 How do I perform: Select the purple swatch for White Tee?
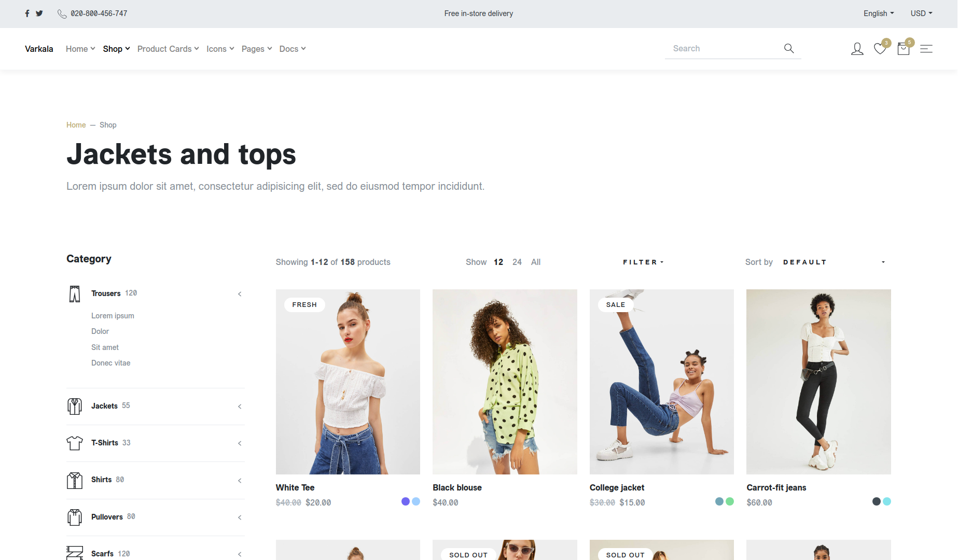pos(405,501)
